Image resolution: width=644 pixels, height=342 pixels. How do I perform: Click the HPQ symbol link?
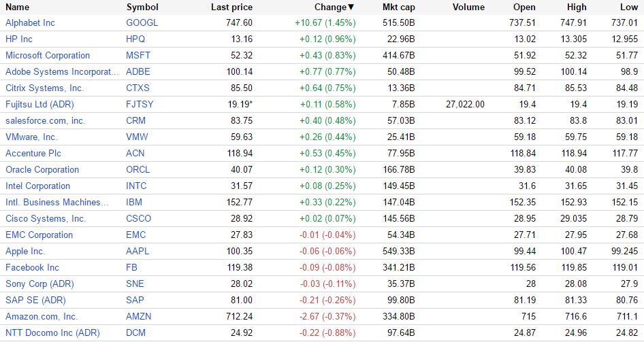[x=135, y=39]
